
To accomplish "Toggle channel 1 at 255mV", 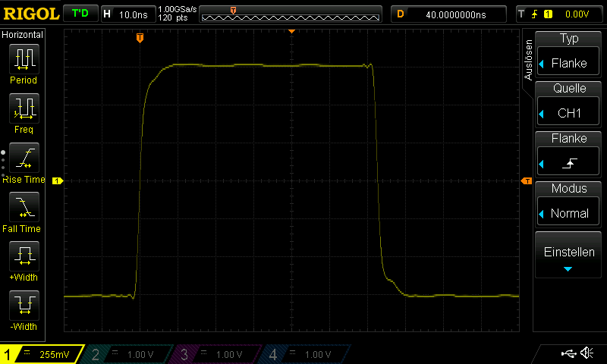I will pyautogui.click(x=42, y=354).
